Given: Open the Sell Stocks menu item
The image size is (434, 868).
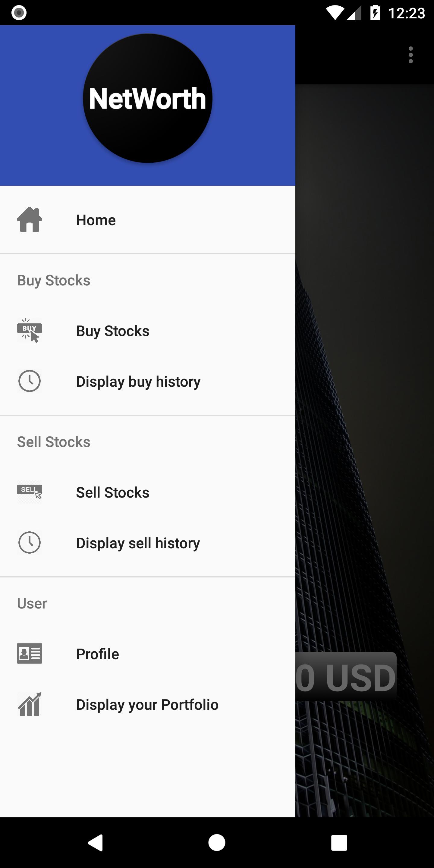Looking at the screenshot, I should (112, 492).
